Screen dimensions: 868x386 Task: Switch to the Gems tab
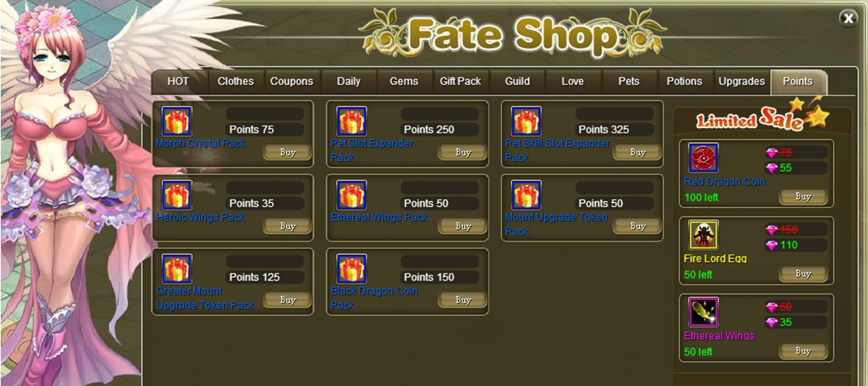[x=404, y=82]
